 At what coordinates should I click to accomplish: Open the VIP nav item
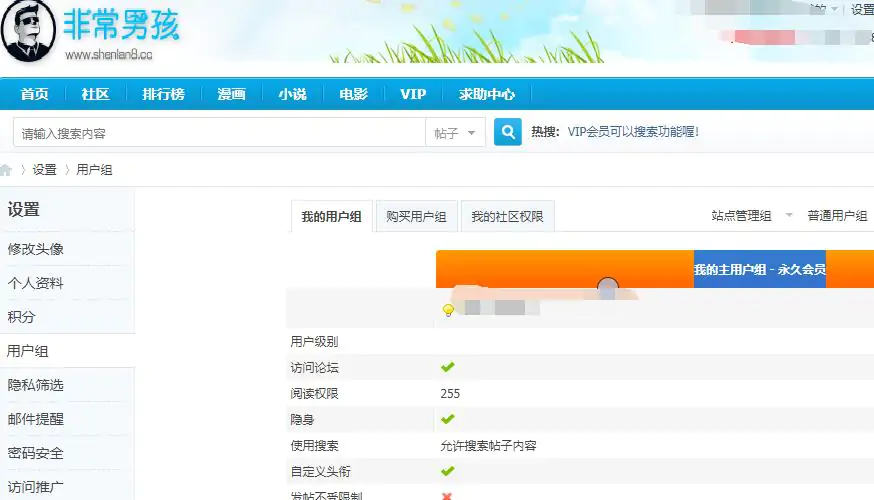tap(413, 94)
